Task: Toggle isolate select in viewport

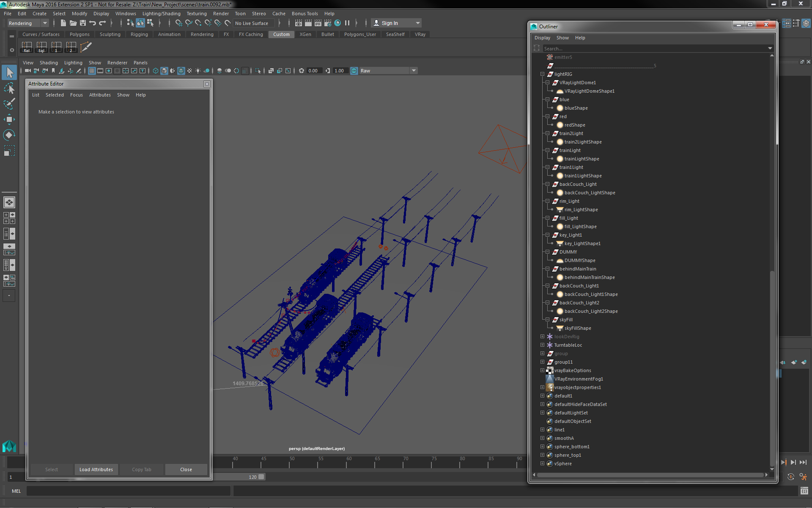Action: 258,71
